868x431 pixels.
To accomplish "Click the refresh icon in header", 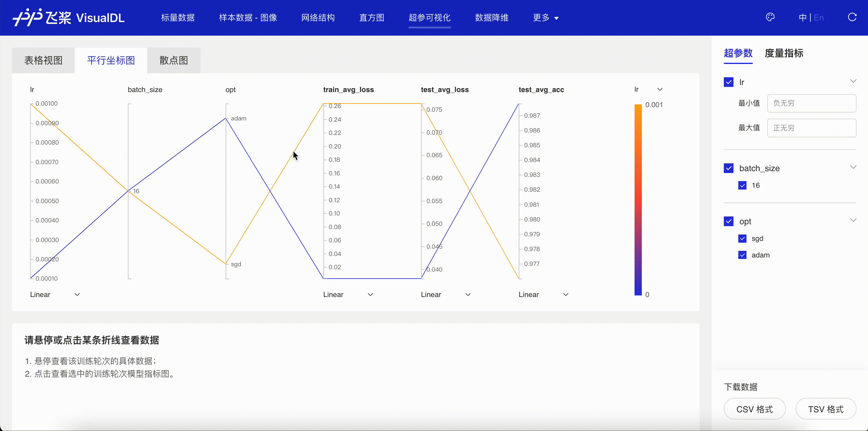I will [x=852, y=17].
